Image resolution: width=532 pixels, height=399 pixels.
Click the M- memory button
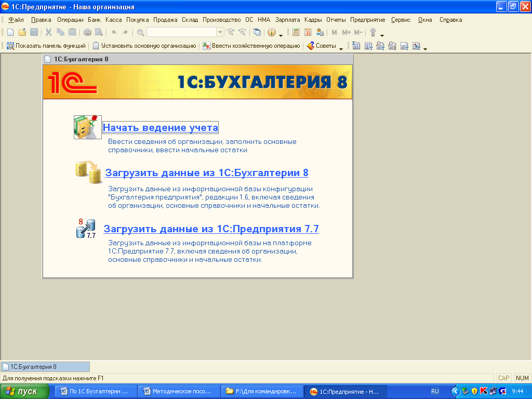pos(358,32)
